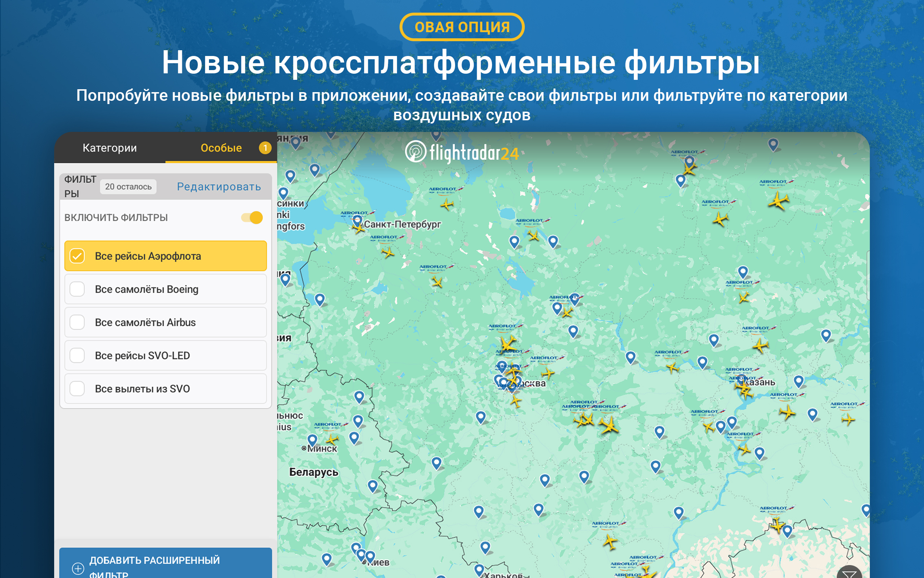Select the Все рейсы Аэрофлота filter row text

pyautogui.click(x=148, y=256)
